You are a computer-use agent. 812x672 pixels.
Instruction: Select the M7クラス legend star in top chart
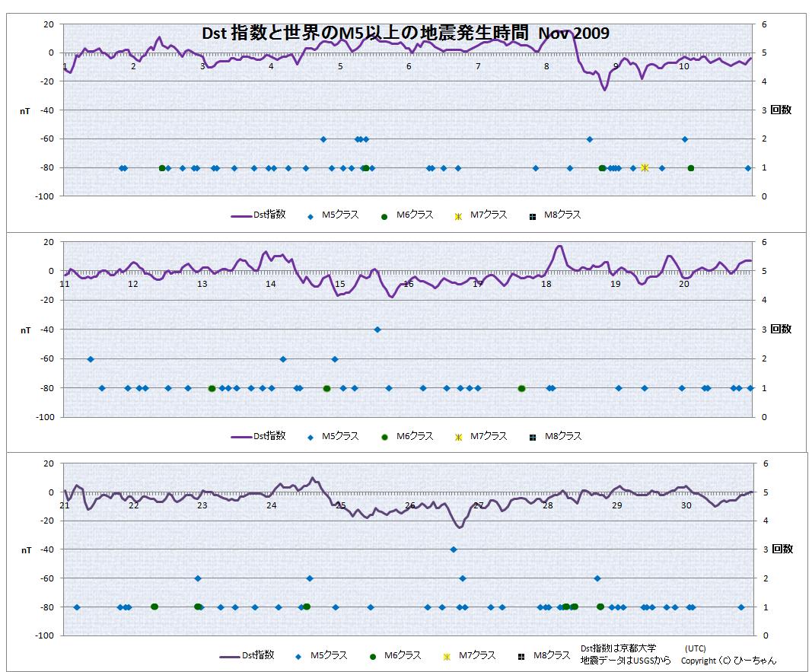(458, 216)
